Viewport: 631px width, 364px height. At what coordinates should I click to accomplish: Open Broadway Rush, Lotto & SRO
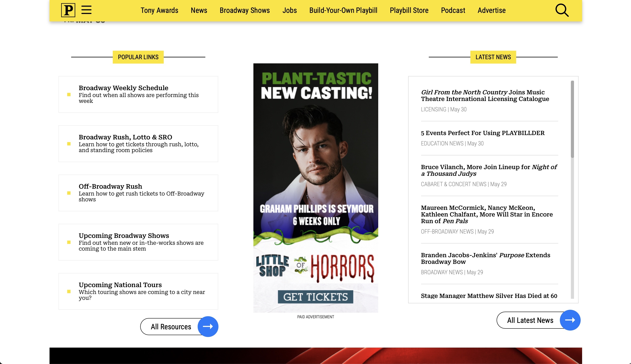pyautogui.click(x=138, y=144)
